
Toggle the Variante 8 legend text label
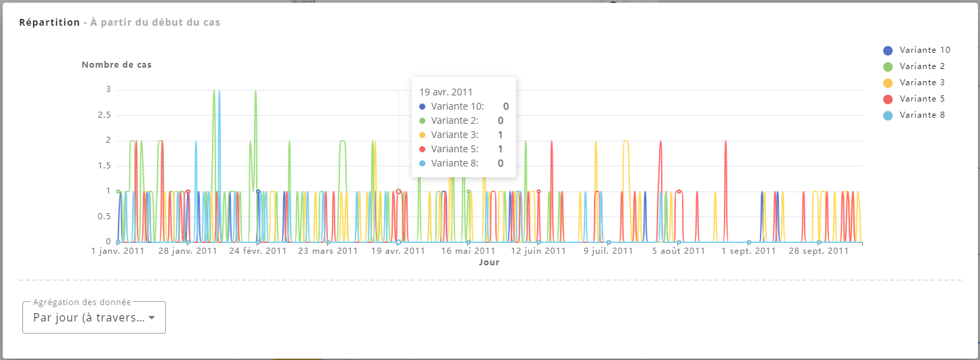pos(922,115)
